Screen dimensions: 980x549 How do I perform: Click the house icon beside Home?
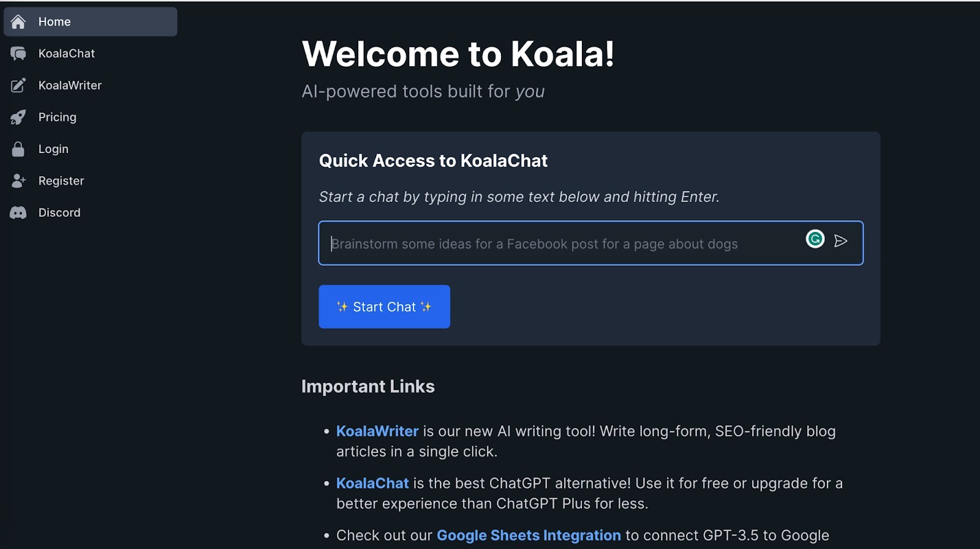click(17, 21)
